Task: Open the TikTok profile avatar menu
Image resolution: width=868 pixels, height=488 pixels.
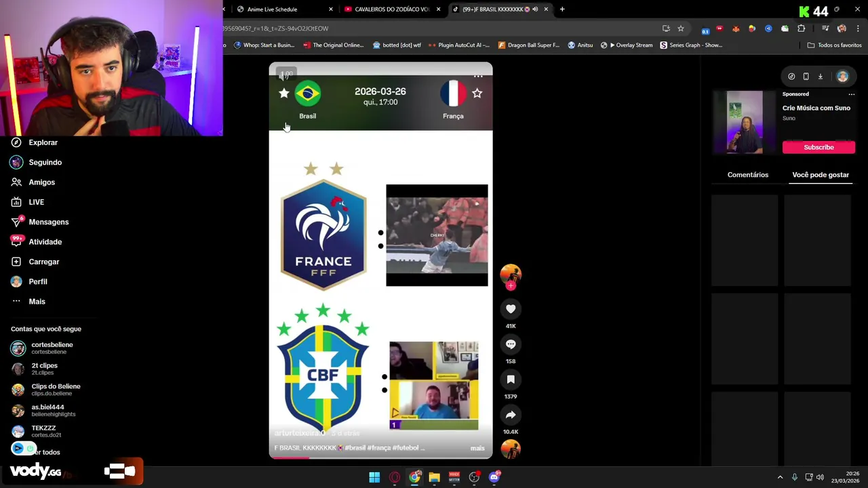Action: tap(842, 77)
